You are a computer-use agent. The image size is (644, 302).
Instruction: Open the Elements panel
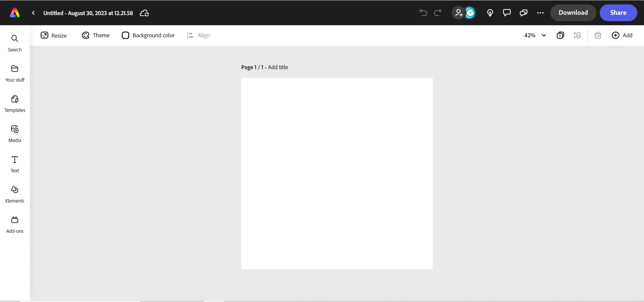point(15,195)
